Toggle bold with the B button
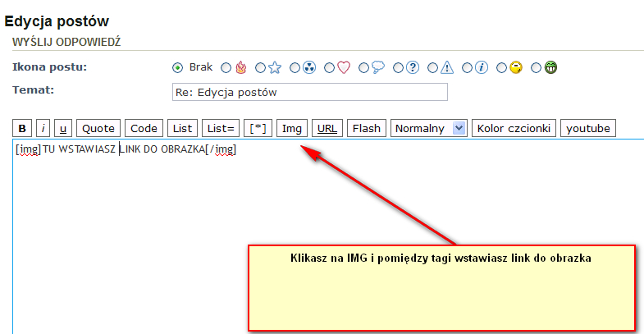Viewport: 644px width, 334px height. [x=22, y=128]
